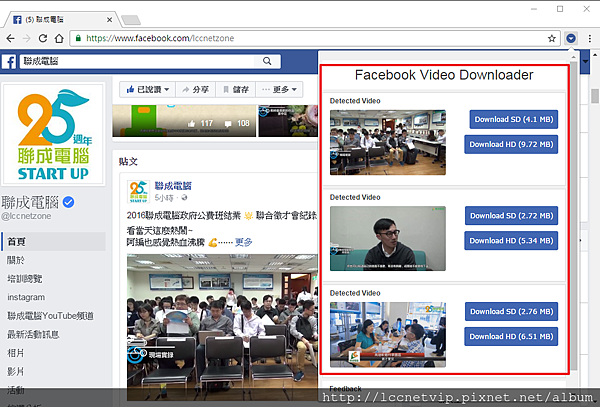Click the browser back arrow
600x407 pixels.
tap(11, 38)
